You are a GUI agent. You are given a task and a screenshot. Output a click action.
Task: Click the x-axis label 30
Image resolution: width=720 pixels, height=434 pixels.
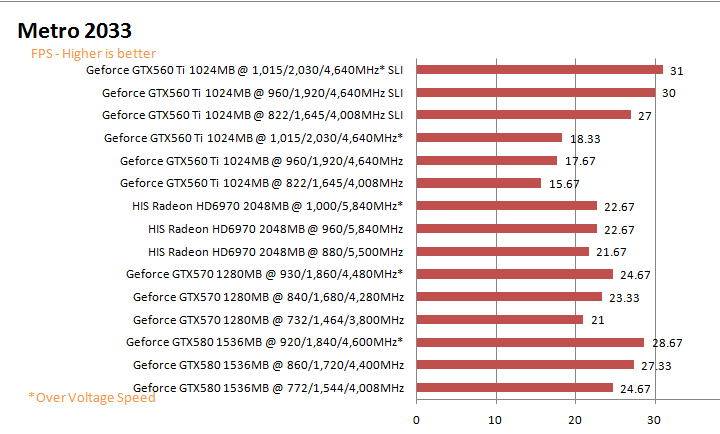pos(654,420)
